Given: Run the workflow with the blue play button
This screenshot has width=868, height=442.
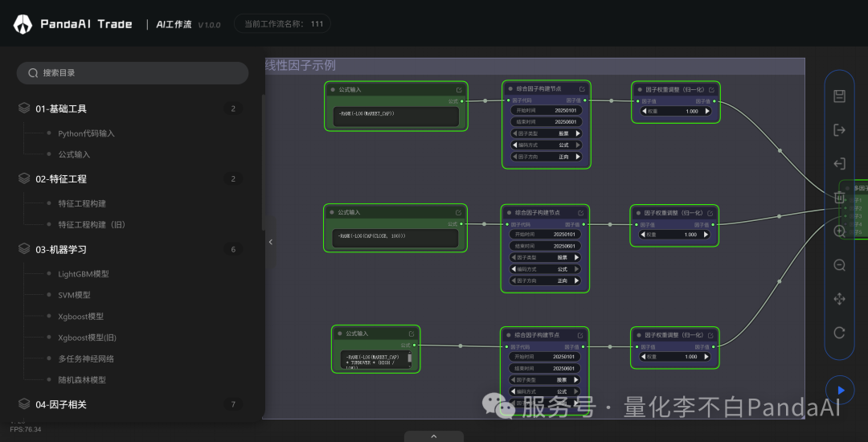Looking at the screenshot, I should [x=841, y=390].
